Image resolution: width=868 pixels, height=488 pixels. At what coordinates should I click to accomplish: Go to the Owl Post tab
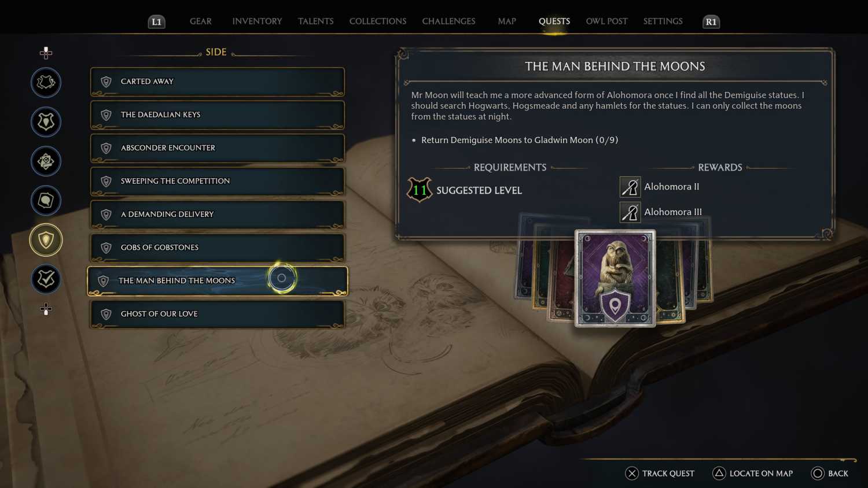[x=606, y=21]
